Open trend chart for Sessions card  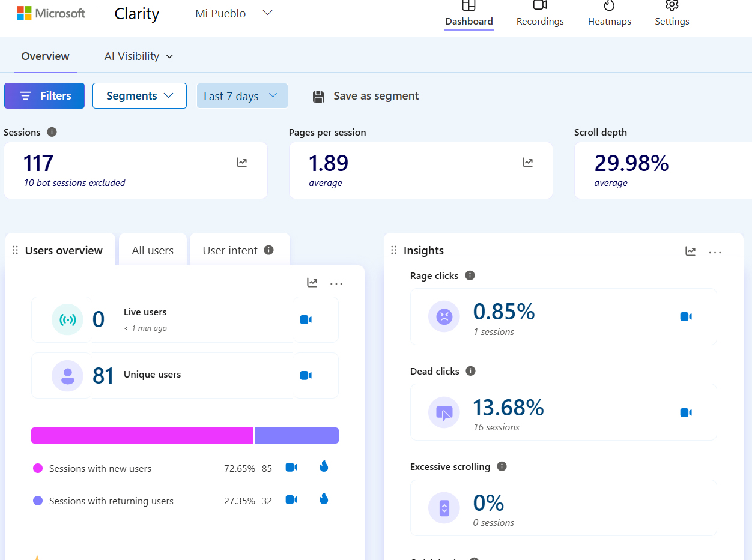pyautogui.click(x=242, y=162)
